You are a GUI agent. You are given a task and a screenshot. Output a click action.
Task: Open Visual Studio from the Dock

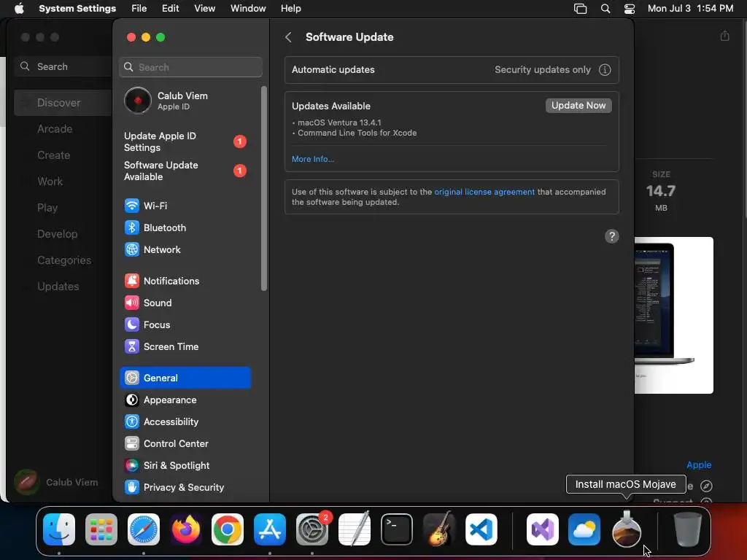tap(542, 529)
